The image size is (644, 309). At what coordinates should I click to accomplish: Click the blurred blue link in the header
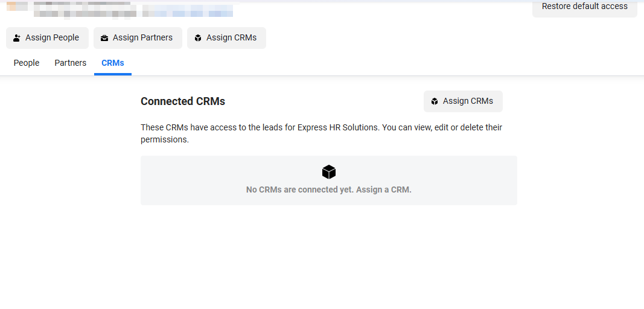[188, 11]
